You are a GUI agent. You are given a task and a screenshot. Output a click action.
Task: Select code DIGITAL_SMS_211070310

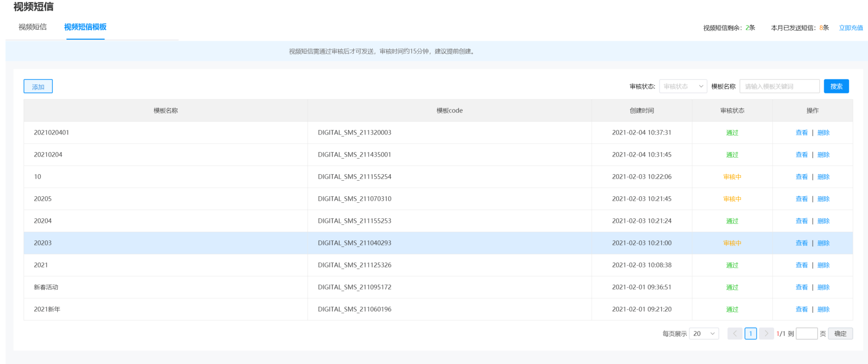(355, 199)
